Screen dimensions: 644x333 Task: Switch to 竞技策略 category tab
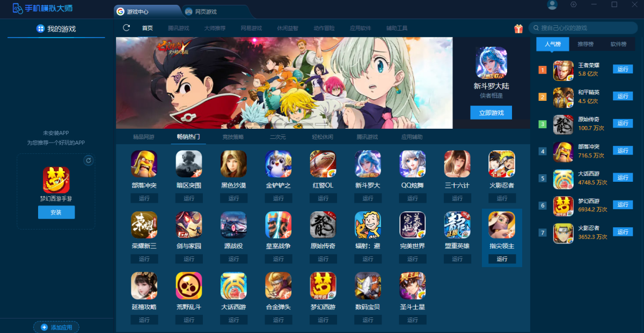pyautogui.click(x=233, y=137)
